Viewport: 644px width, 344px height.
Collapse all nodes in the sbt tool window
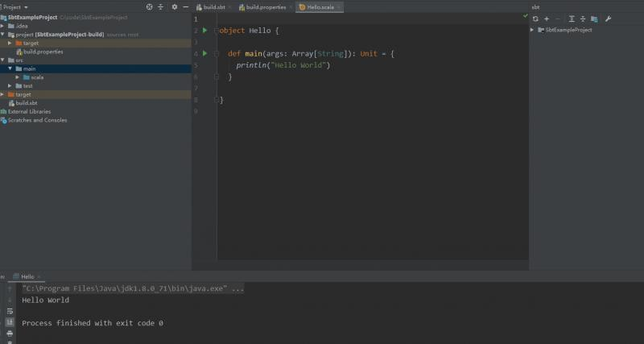(583, 19)
